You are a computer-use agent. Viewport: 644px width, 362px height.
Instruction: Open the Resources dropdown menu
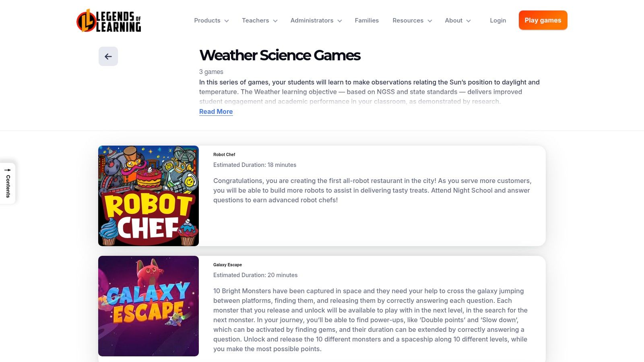pyautogui.click(x=412, y=20)
